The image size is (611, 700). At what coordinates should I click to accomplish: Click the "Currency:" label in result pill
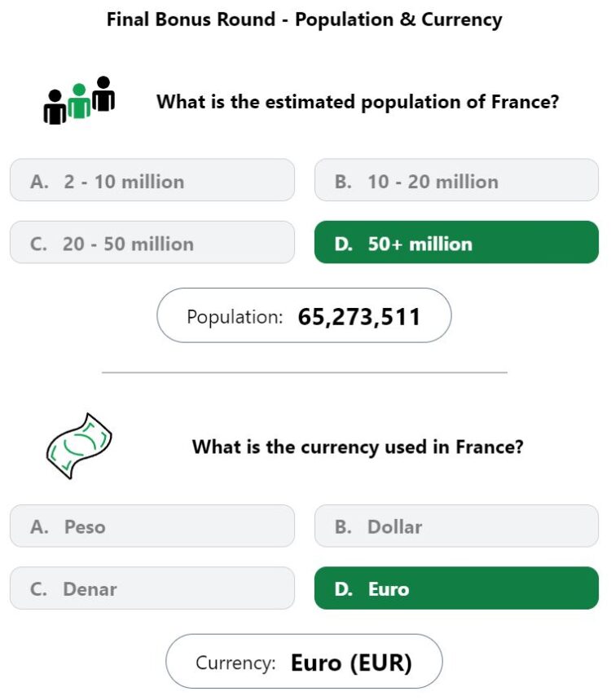point(236,663)
